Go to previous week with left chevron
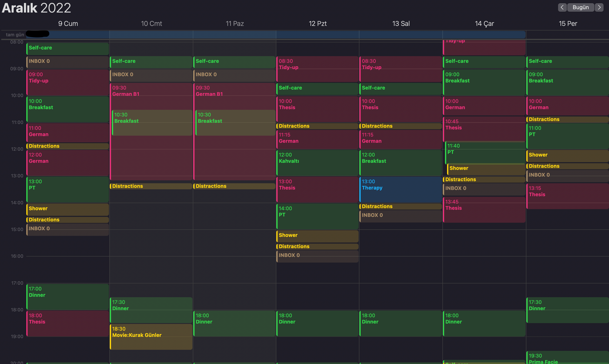The image size is (609, 364). [x=562, y=7]
